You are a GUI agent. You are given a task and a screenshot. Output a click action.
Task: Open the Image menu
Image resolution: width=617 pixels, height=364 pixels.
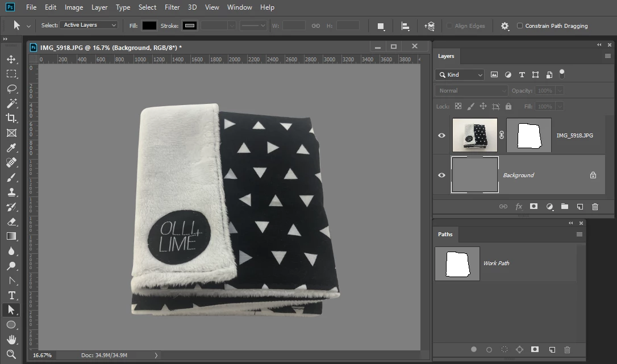74,7
